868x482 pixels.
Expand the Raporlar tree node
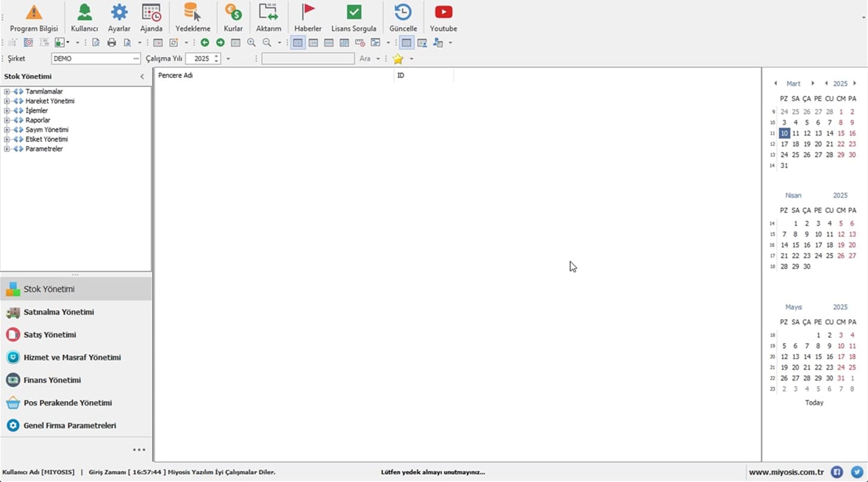click(7, 120)
